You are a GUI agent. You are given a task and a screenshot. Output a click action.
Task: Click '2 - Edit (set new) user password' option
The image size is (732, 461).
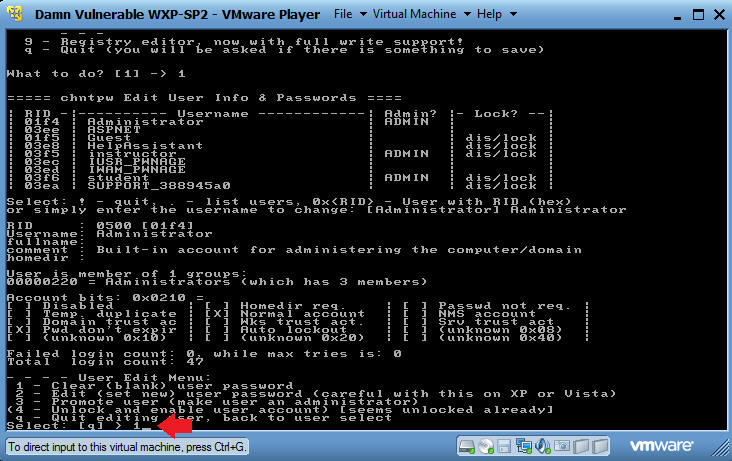(316, 394)
